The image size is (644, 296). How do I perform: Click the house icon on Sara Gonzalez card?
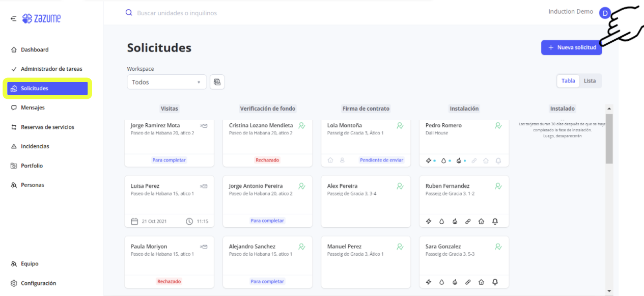tap(481, 282)
